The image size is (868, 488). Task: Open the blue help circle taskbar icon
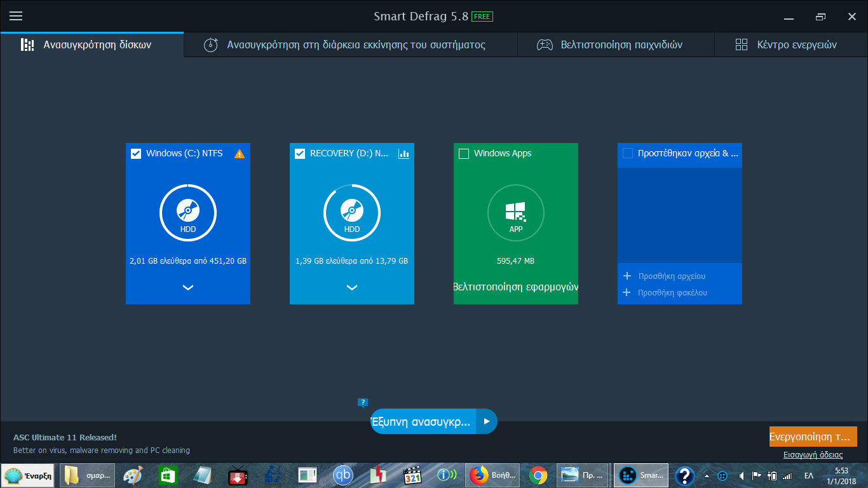(x=684, y=475)
